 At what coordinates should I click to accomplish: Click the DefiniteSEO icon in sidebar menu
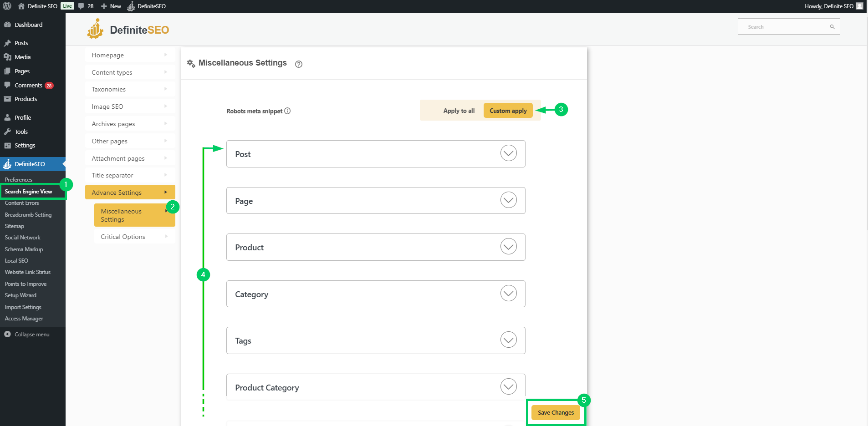[7, 164]
